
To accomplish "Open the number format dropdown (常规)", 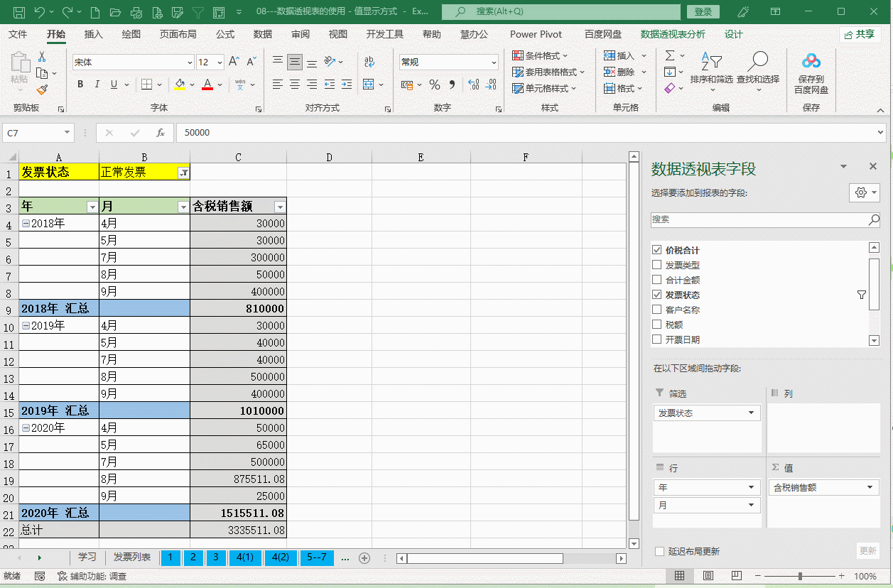I will tap(494, 62).
